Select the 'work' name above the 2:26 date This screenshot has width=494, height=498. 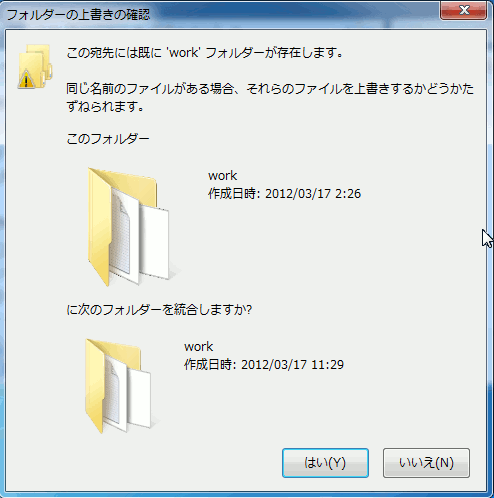(222, 176)
